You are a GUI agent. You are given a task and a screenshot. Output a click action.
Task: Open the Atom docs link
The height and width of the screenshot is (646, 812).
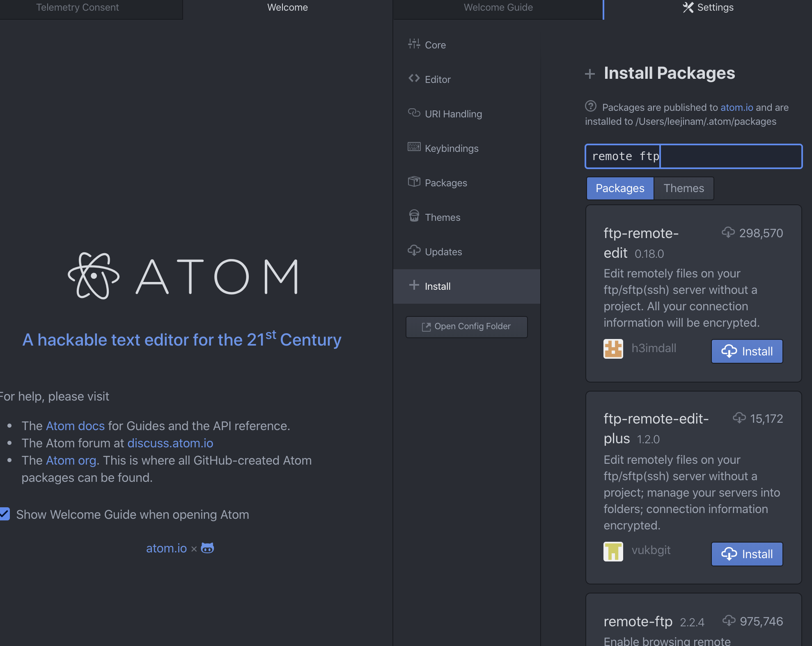[75, 426]
